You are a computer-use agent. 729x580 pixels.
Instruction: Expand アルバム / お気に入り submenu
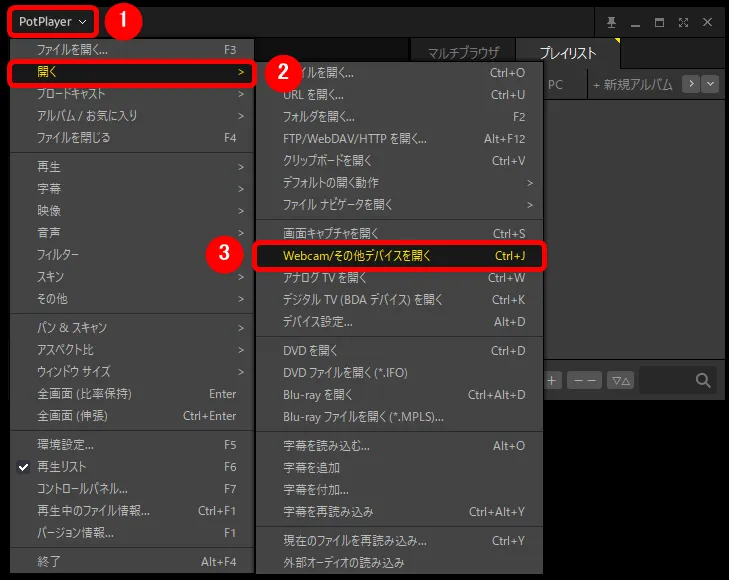132,116
